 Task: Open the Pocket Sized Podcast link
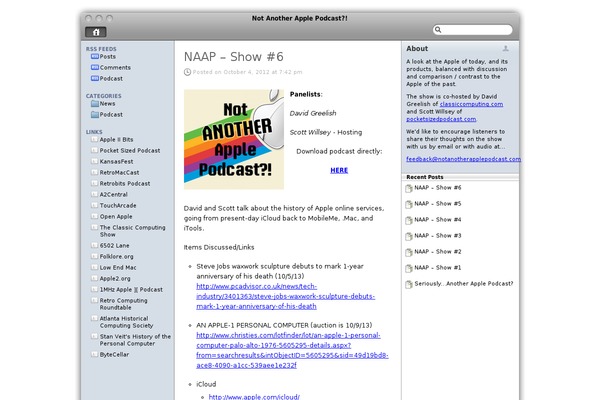coord(130,150)
